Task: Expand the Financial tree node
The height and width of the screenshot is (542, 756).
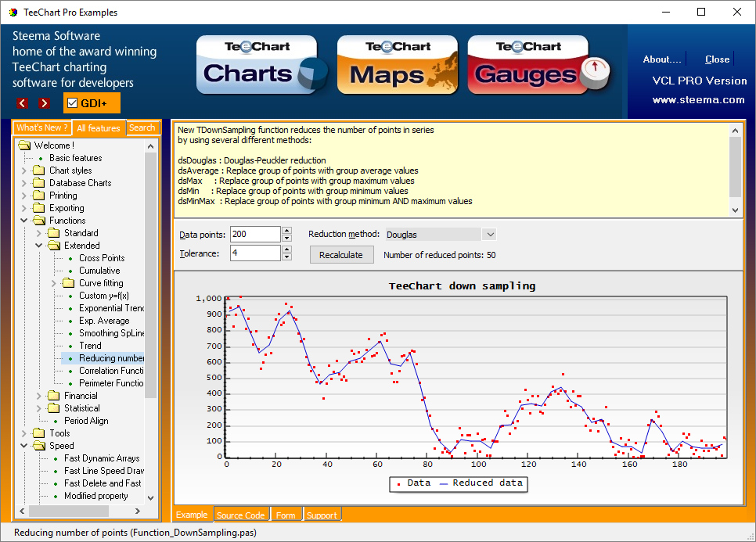Action: pyautogui.click(x=38, y=396)
